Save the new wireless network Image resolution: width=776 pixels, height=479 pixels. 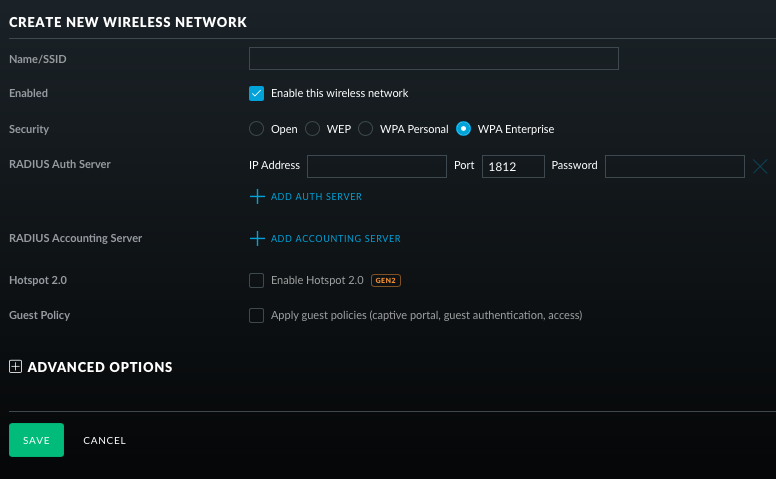point(36,440)
